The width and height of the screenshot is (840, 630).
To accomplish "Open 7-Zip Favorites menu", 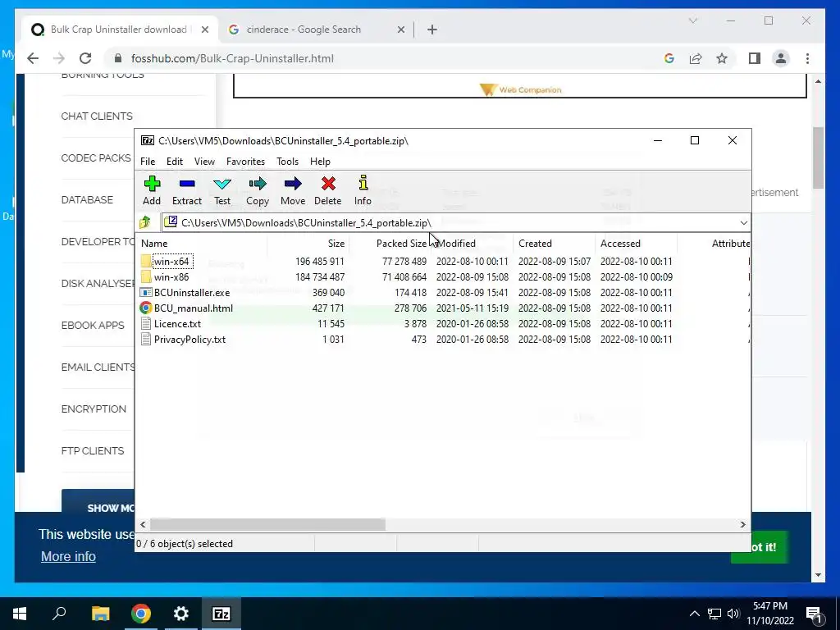I will coord(245,162).
